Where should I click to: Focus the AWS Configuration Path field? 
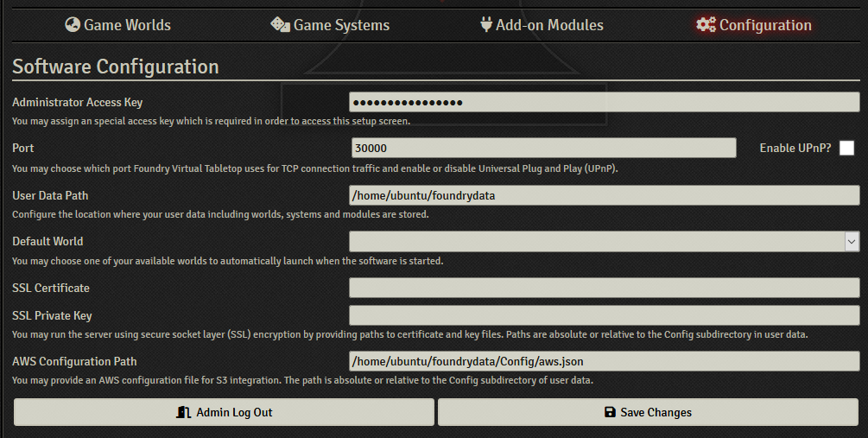click(604, 362)
